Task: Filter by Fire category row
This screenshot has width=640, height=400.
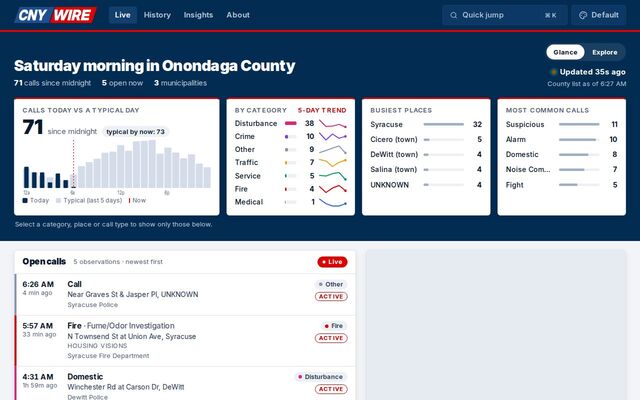Action: tap(291, 189)
